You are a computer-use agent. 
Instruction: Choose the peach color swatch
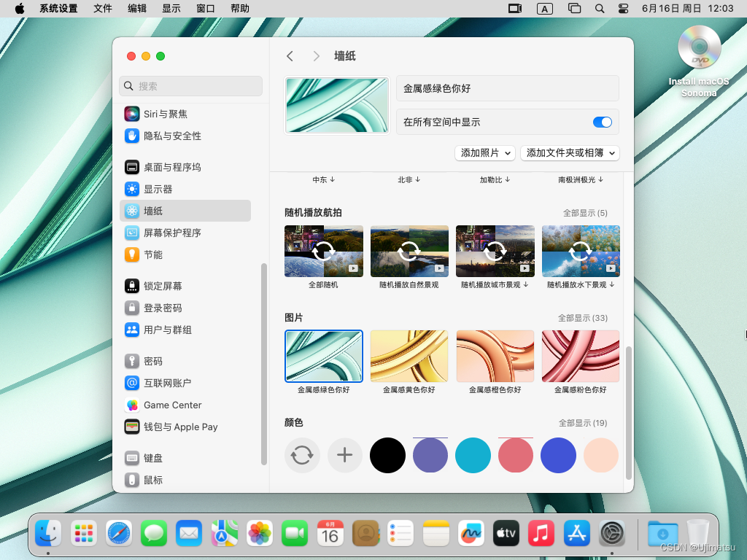tap(601, 455)
